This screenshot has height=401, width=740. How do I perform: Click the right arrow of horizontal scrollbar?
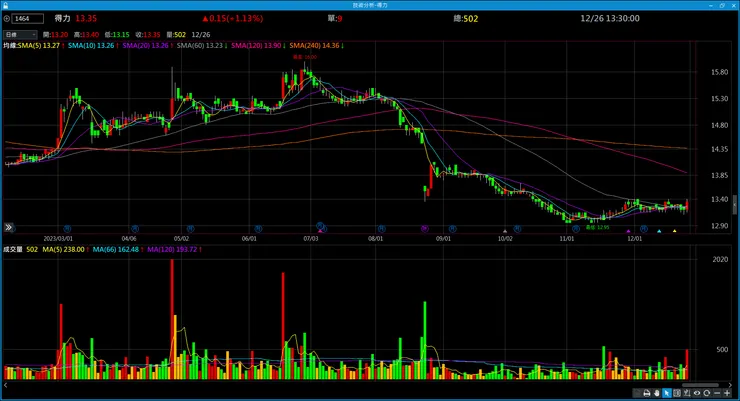[x=730, y=385]
